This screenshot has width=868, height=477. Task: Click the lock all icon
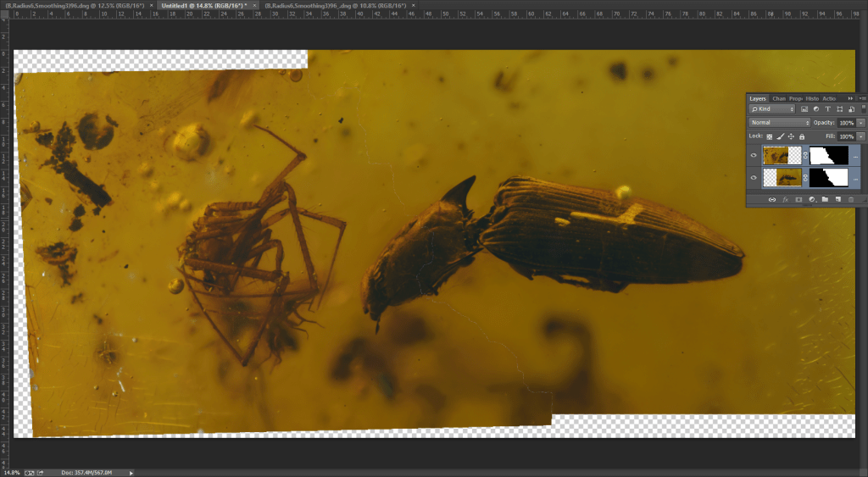[801, 136]
